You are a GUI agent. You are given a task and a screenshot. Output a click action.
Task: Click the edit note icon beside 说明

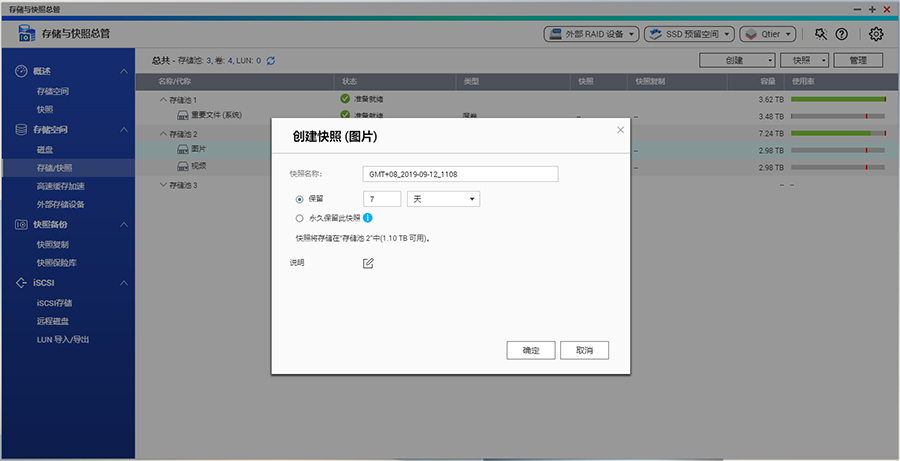coord(368,264)
